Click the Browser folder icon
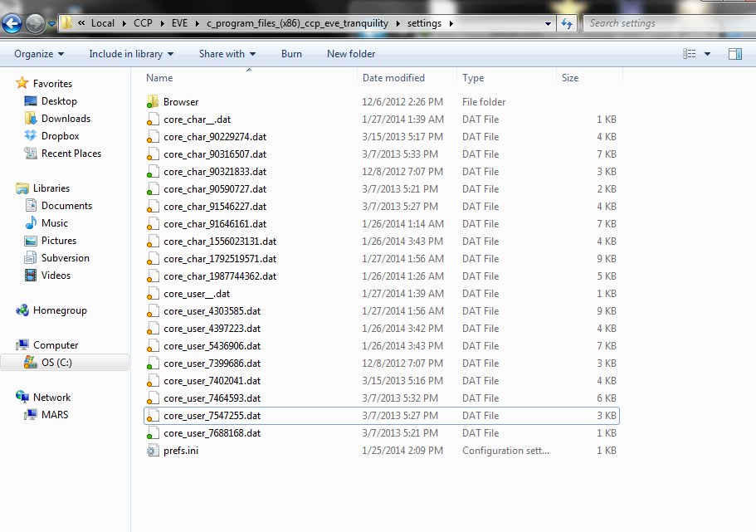Viewport: 756px width, 532px height. (153, 102)
